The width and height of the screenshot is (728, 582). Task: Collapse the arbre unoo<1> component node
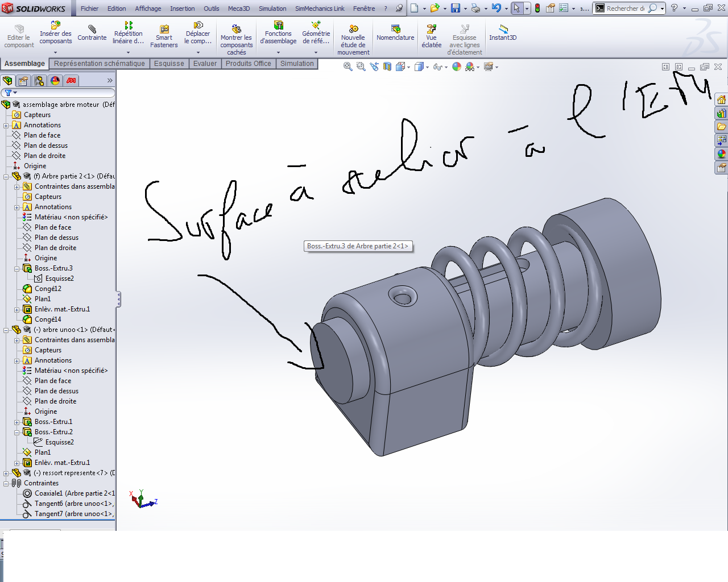coord(6,330)
